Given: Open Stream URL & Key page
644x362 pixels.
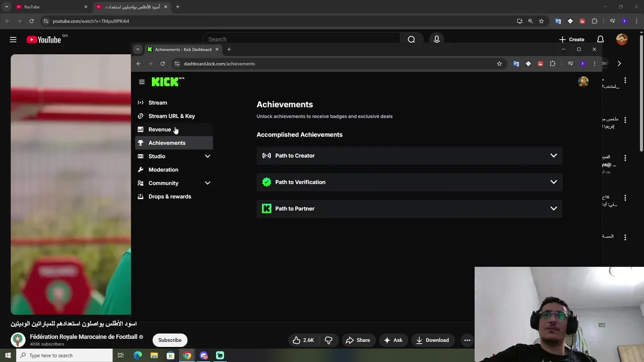Looking at the screenshot, I should tap(174, 116).
